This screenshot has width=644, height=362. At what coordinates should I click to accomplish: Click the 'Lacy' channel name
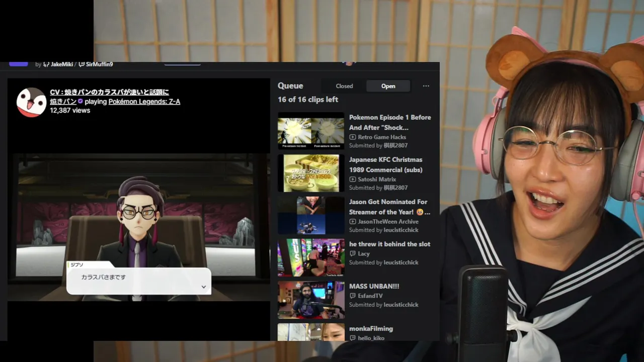click(364, 253)
